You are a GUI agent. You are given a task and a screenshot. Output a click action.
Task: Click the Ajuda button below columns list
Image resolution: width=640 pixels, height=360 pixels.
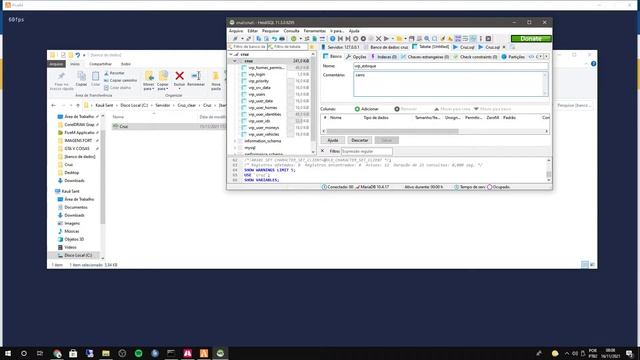pyautogui.click(x=333, y=140)
